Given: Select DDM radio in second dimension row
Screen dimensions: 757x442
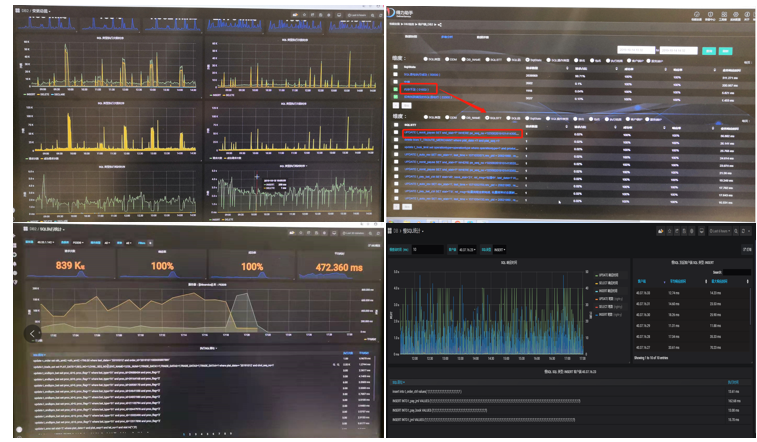Looking at the screenshot, I should [447, 117].
